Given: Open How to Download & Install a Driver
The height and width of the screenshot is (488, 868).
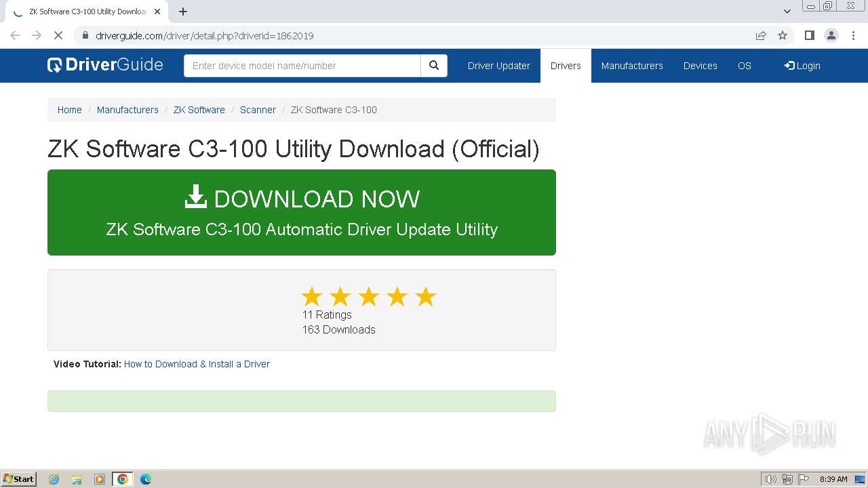Looking at the screenshot, I should (x=197, y=364).
